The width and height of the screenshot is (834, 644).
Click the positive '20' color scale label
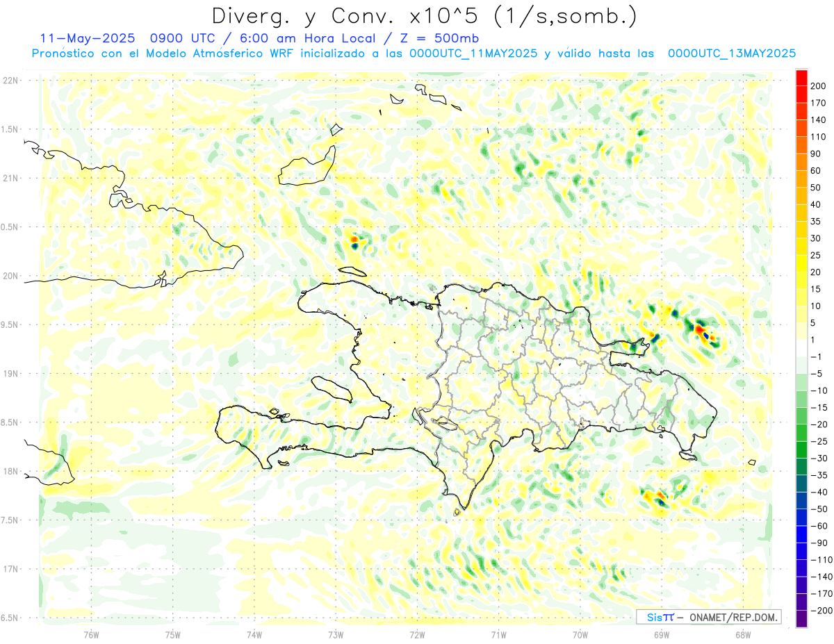pyautogui.click(x=816, y=272)
